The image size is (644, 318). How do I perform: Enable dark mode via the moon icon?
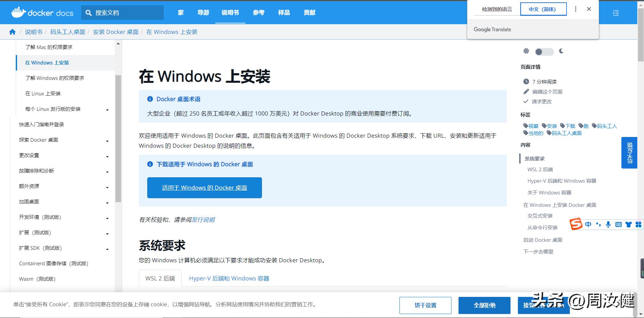(x=561, y=51)
